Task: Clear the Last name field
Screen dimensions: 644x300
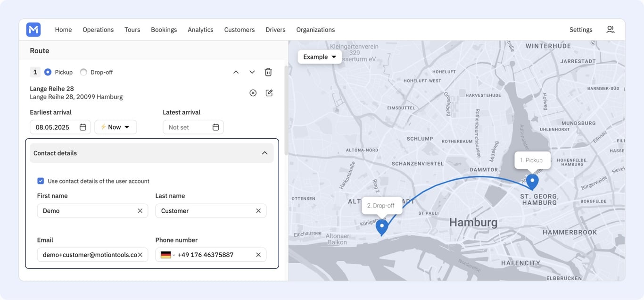Action: tap(258, 211)
